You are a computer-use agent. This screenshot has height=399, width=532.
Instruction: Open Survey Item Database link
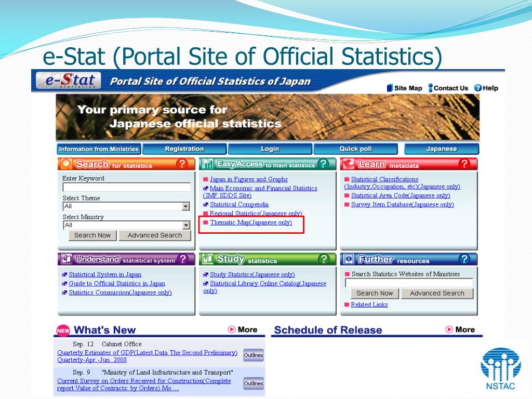pos(403,205)
